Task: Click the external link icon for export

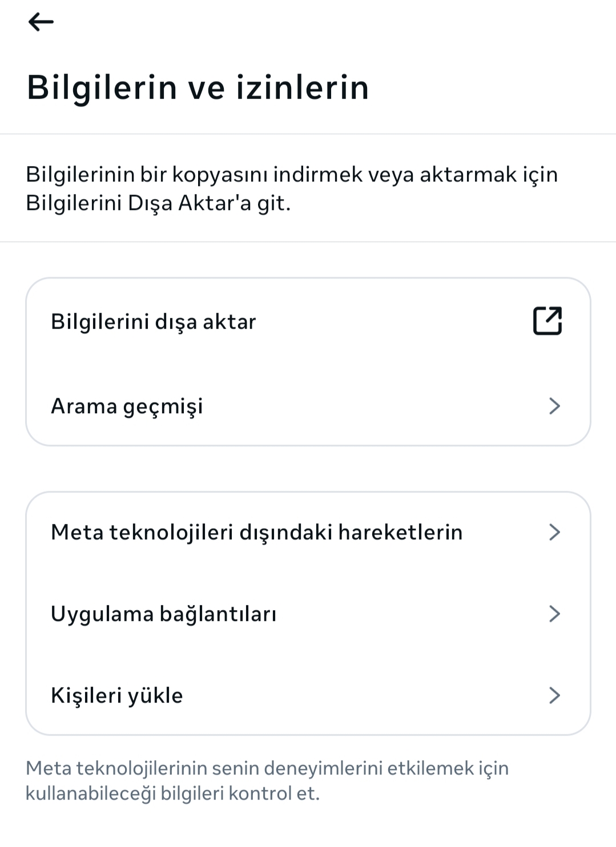Action: (x=547, y=321)
